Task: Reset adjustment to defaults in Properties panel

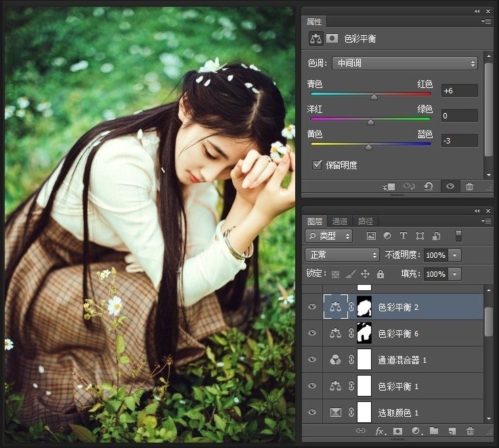Action: point(429,186)
